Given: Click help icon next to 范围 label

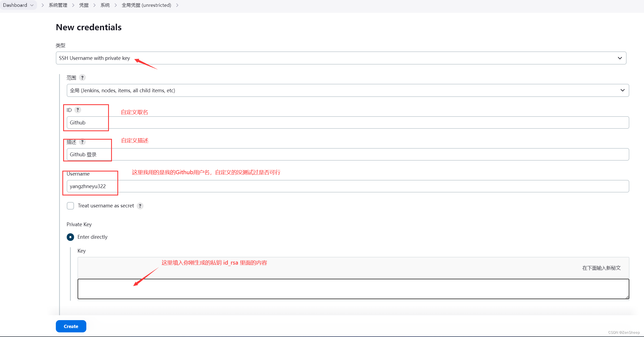Looking at the screenshot, I should click(82, 78).
